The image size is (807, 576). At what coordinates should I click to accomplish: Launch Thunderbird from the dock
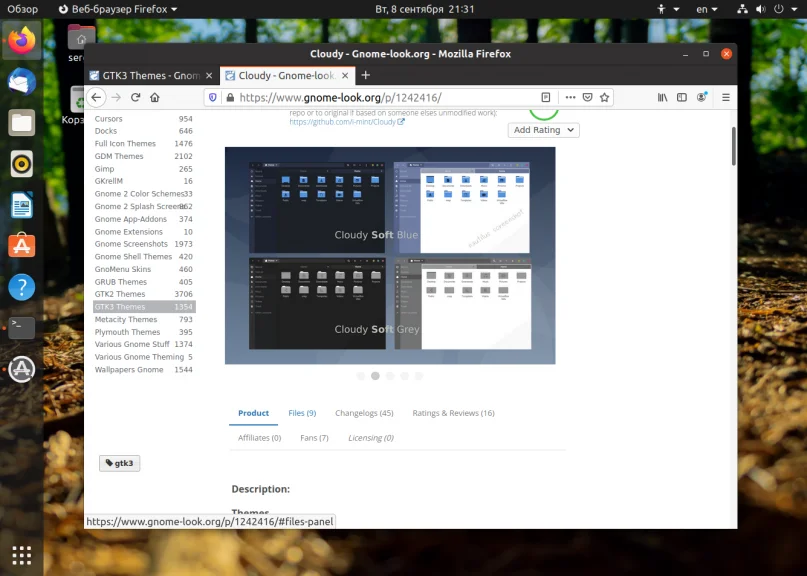pyautogui.click(x=22, y=82)
